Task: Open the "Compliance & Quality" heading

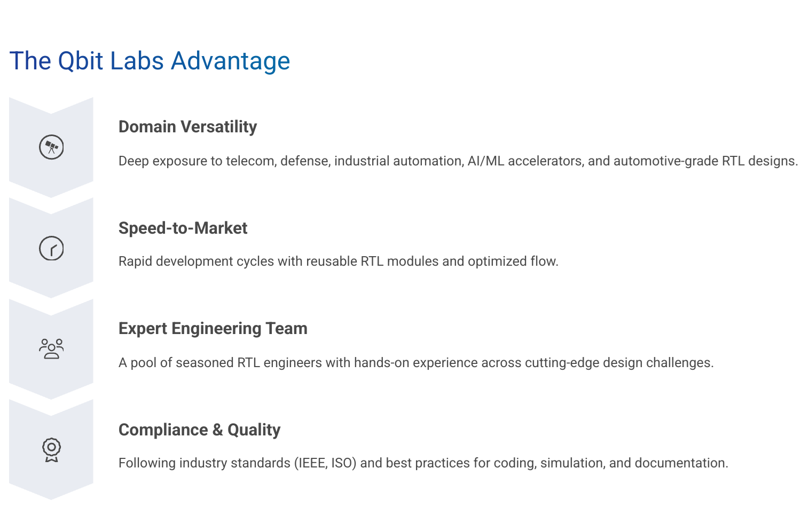Action: [x=199, y=430]
